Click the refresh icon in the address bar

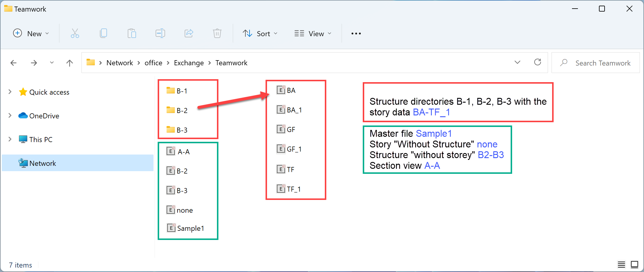point(538,62)
